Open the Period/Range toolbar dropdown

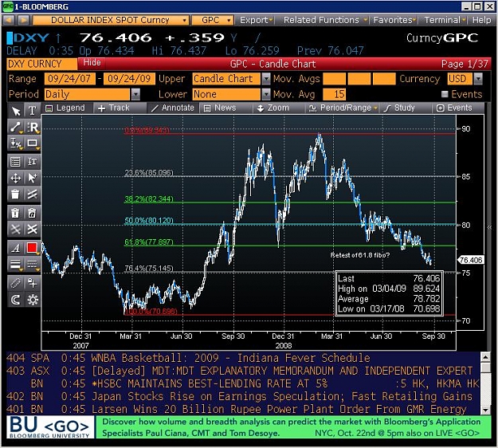343,108
